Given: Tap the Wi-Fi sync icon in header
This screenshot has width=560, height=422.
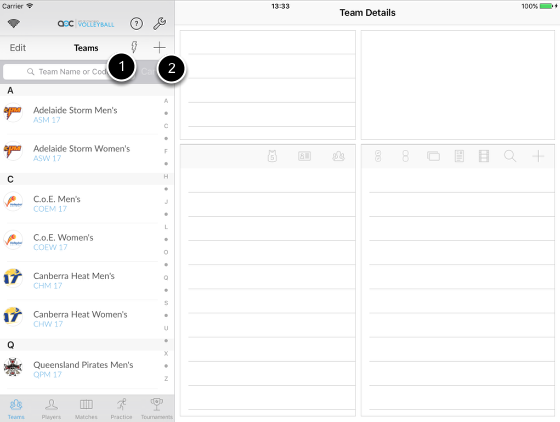Looking at the screenshot, I should 14,24.
